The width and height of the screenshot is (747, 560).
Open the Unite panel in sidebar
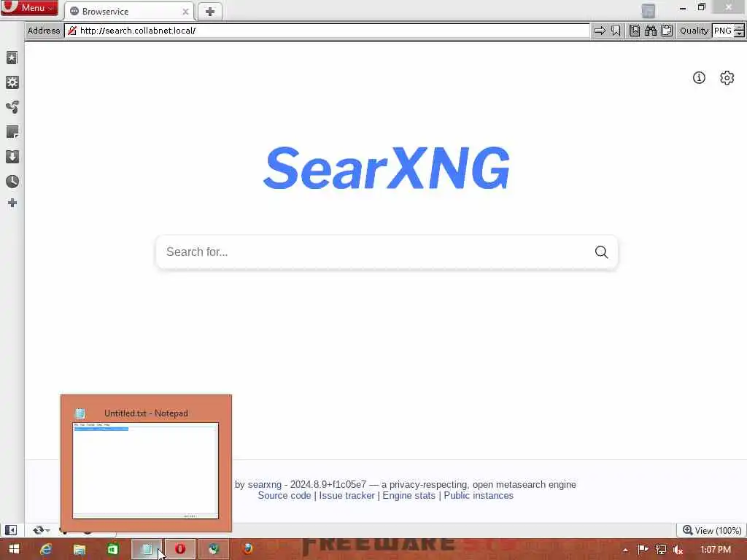coord(12,106)
